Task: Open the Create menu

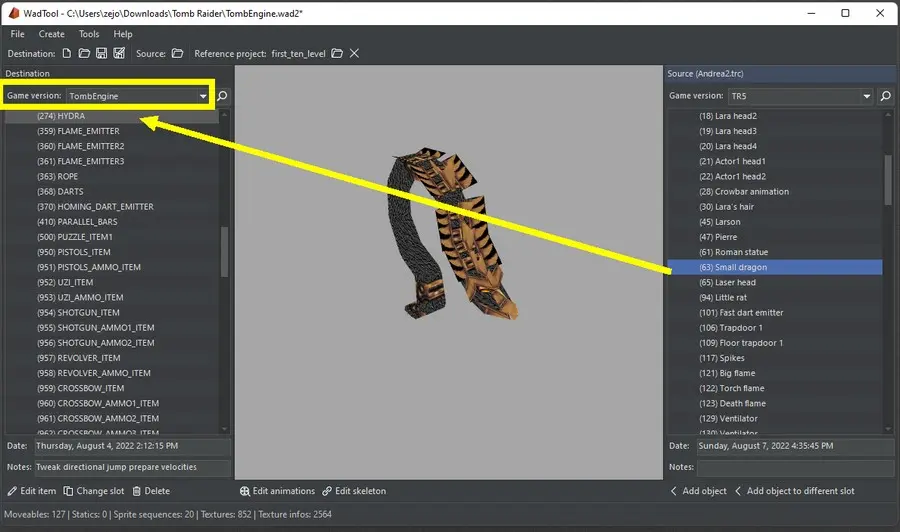Action: (x=51, y=34)
